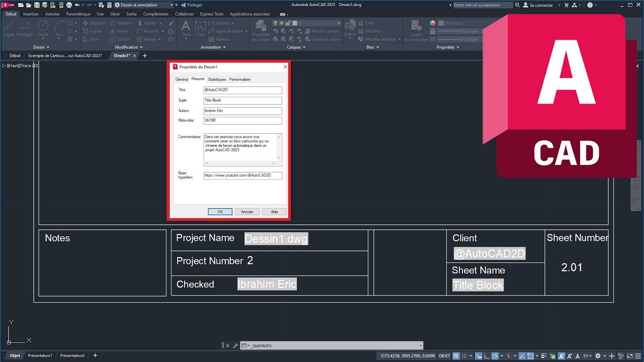Select the Texte annotation tool
This screenshot has width=644, height=362.
186,29
